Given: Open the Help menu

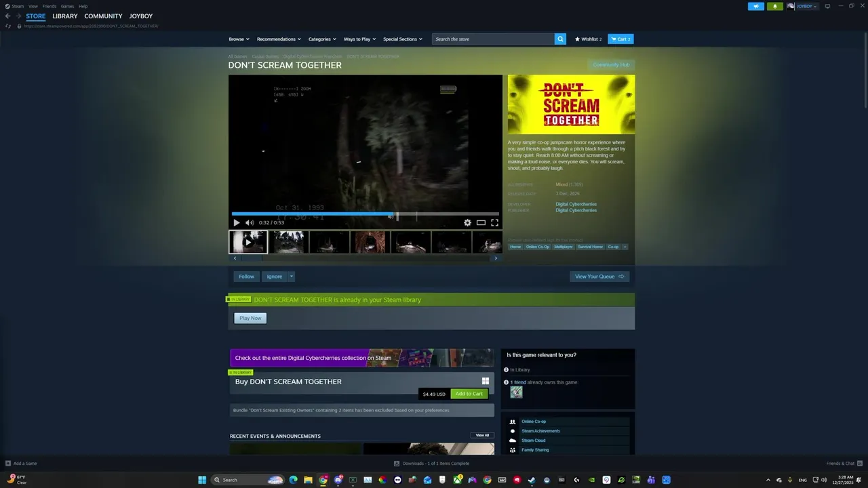Looking at the screenshot, I should point(83,6).
